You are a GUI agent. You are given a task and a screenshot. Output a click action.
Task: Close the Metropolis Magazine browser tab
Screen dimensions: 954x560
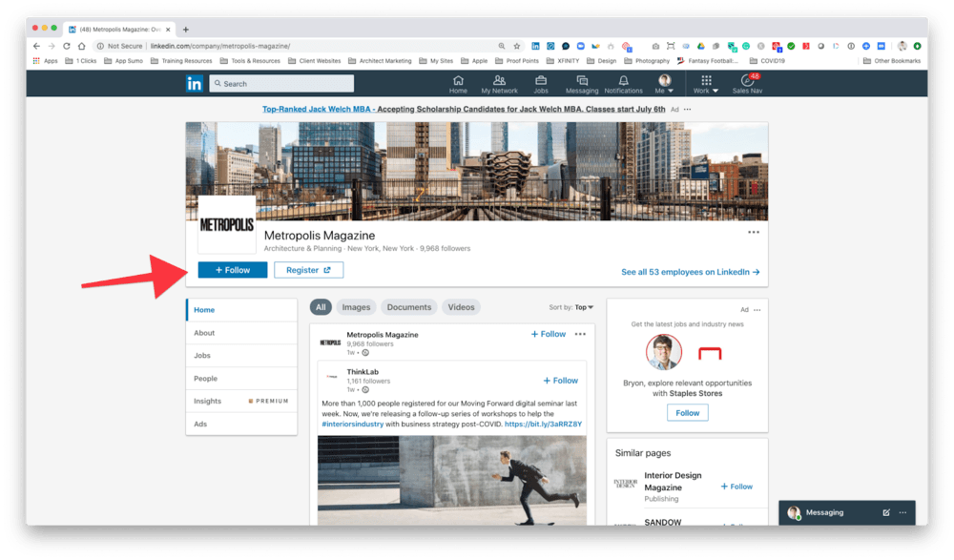coord(169,30)
